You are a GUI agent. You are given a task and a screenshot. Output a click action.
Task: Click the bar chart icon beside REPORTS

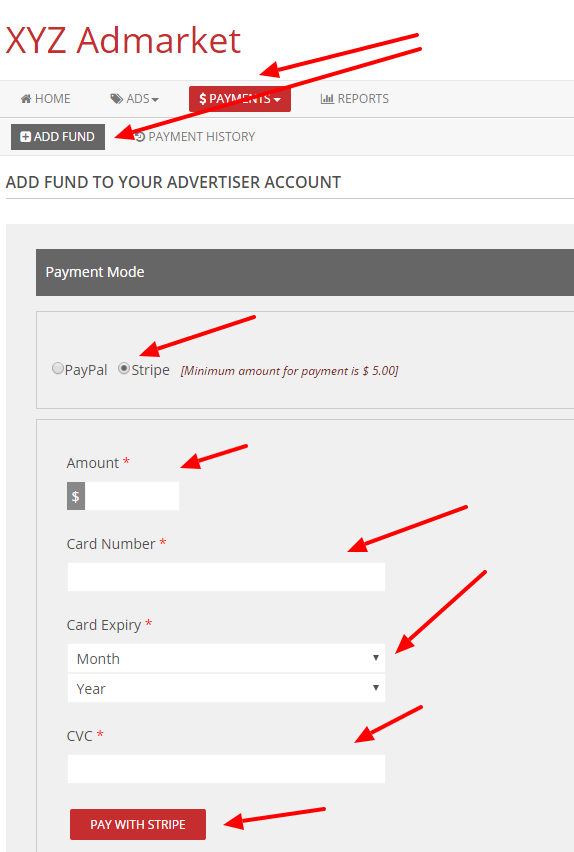click(327, 99)
